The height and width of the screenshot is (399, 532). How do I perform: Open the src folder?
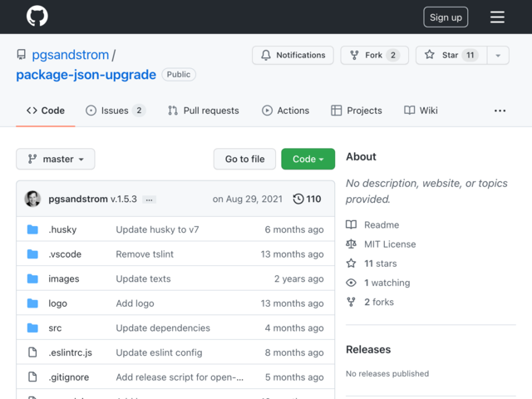coord(55,328)
